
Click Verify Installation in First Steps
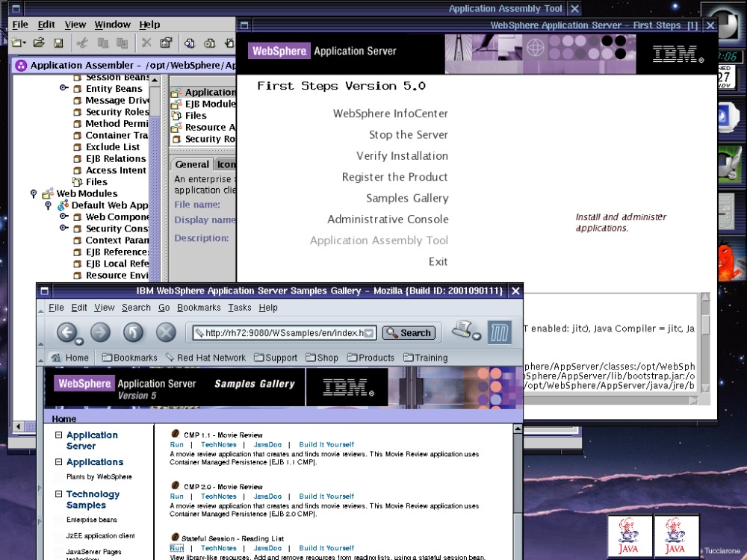pos(402,156)
